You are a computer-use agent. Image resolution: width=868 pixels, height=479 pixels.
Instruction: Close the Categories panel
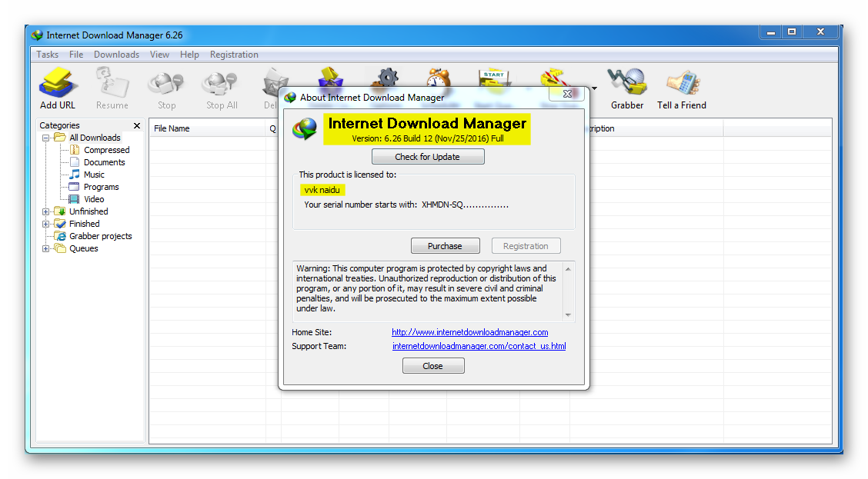click(137, 125)
